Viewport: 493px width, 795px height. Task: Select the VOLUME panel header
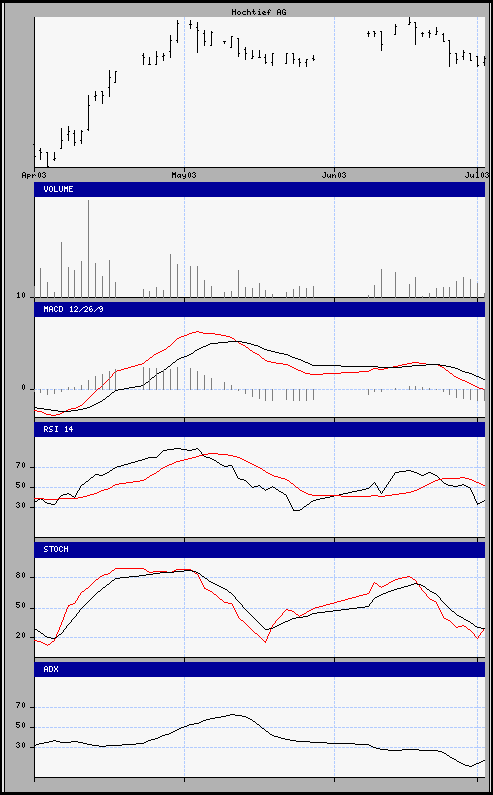(x=260, y=190)
